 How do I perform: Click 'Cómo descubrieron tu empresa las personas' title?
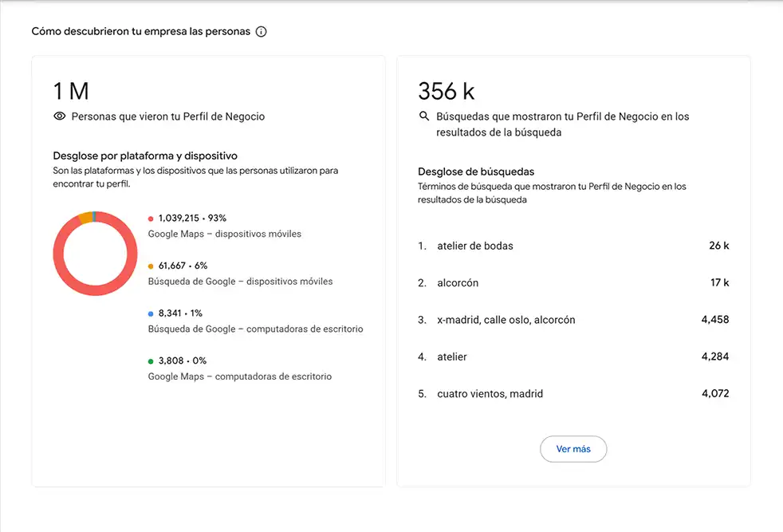coord(141,31)
